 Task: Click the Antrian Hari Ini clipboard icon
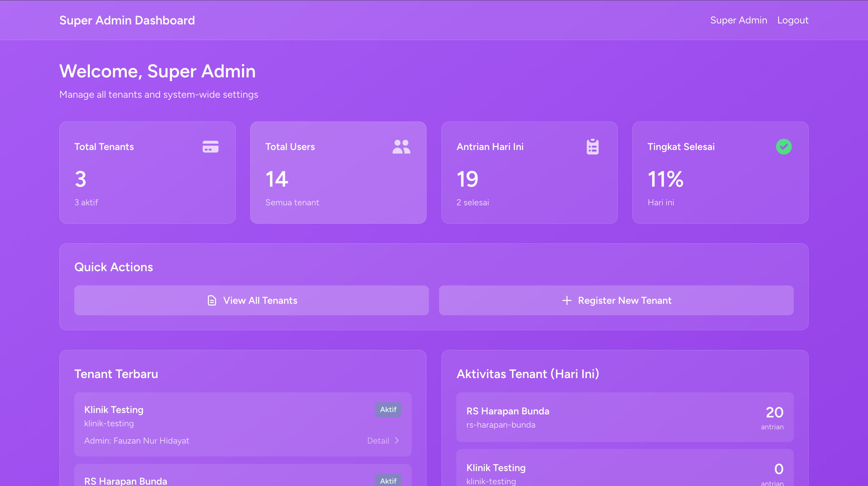592,147
